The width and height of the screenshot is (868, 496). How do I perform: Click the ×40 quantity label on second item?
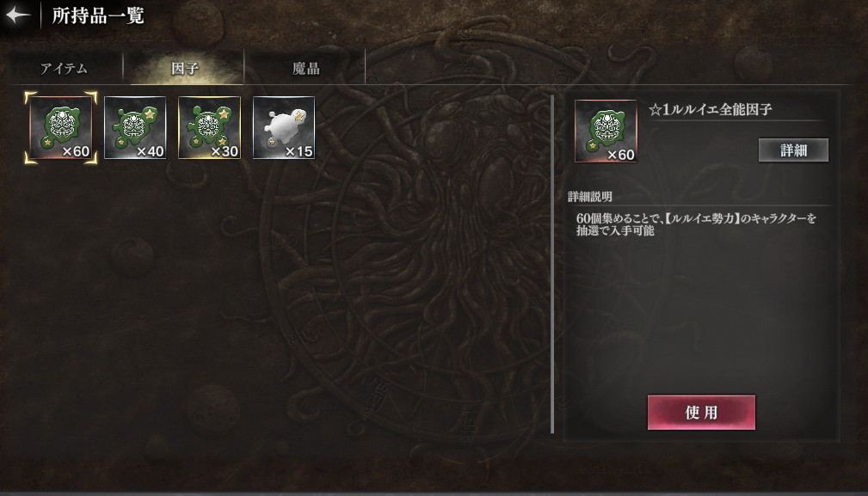coord(150,151)
